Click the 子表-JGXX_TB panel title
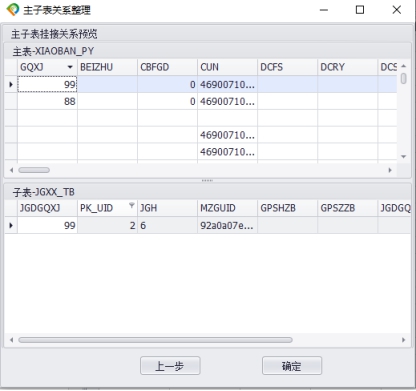The height and width of the screenshot is (391, 416). coord(44,192)
